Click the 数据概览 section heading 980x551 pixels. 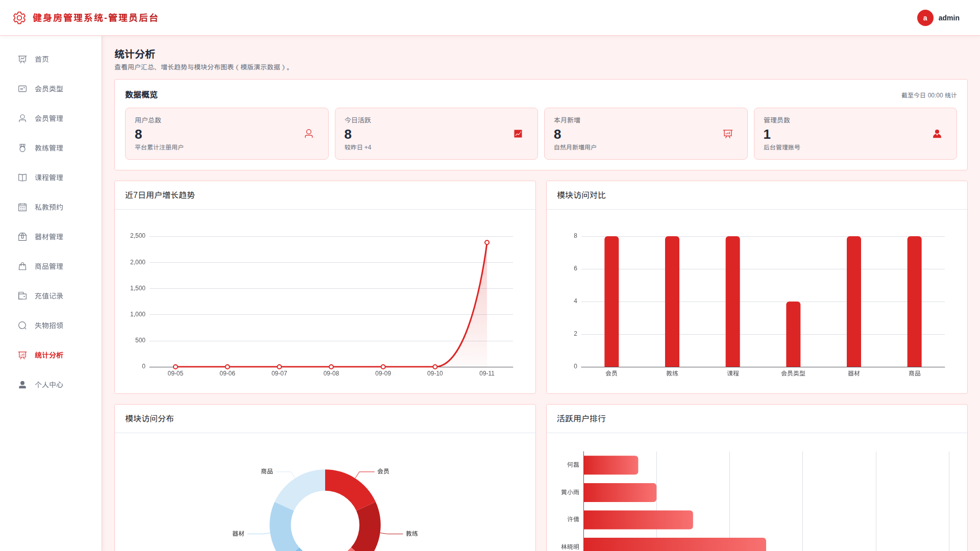[x=141, y=95]
